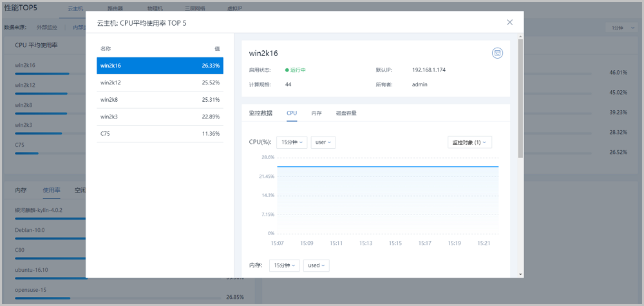Viewport: 644px width, 306px height.
Task: Open the 磁盘容量 monitoring tab
Action: pyautogui.click(x=346, y=113)
